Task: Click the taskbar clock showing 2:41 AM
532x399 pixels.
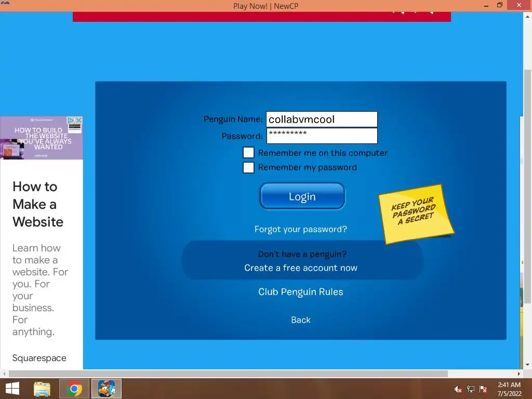Action: pyautogui.click(x=509, y=389)
